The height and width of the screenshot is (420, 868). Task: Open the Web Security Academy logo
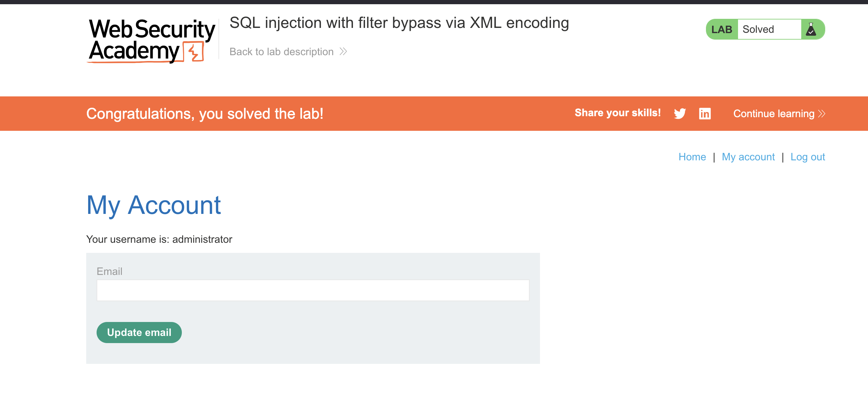151,41
